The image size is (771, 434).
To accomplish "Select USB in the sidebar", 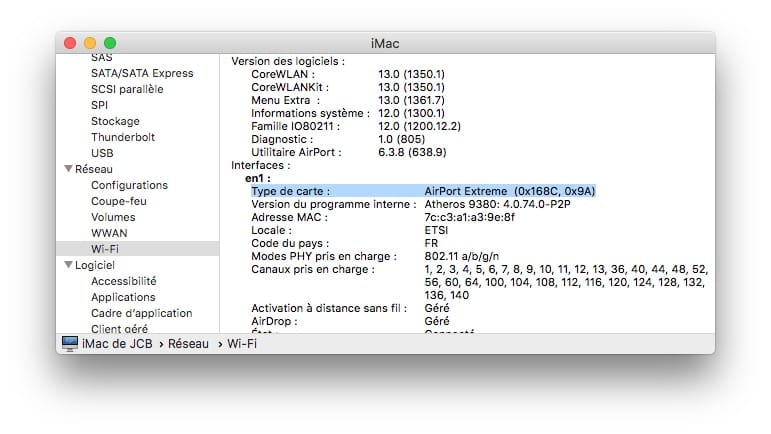I will [x=102, y=153].
